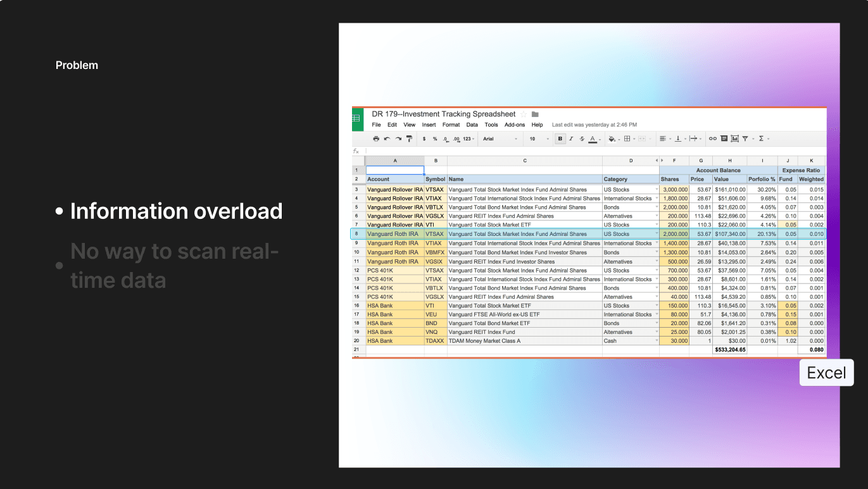Viewport: 868px width, 489px height.
Task: Click 'Account Balance' header cell
Action: pyautogui.click(x=718, y=170)
